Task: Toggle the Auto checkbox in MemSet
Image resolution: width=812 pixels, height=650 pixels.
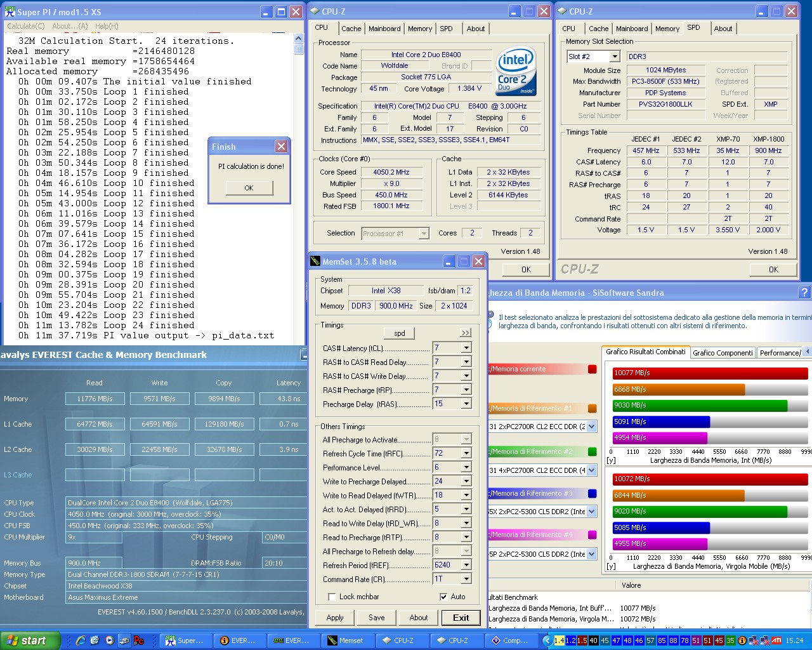Action: (443, 597)
